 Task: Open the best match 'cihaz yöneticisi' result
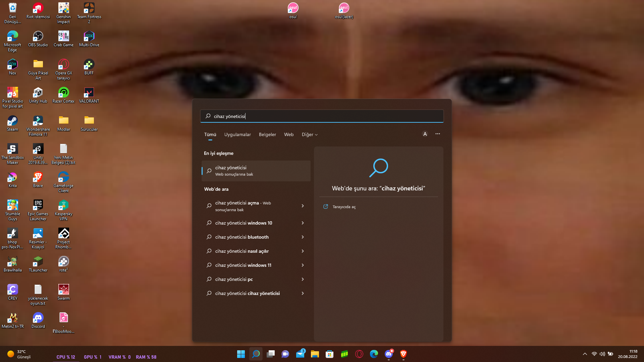coord(256,171)
